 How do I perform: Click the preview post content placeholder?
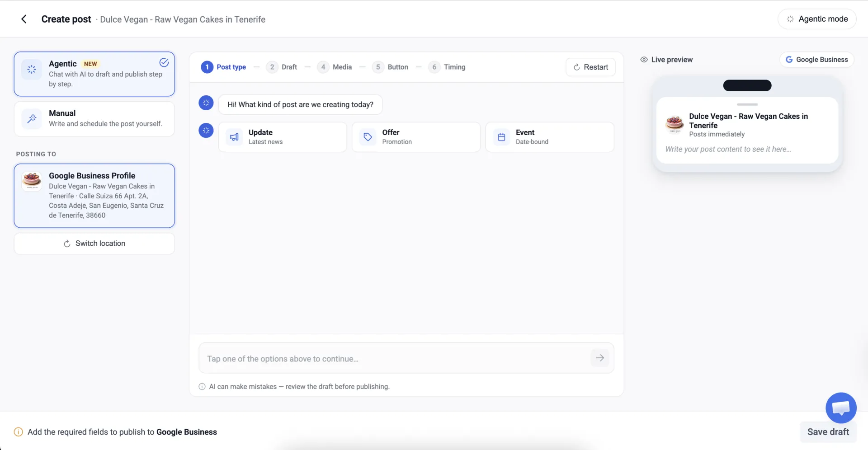[728, 149]
